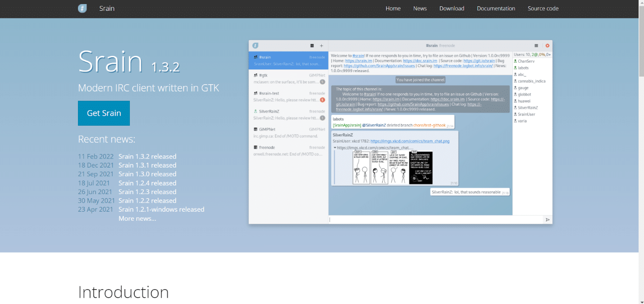
Task: Click ChanServ in the user list
Action: point(526,61)
